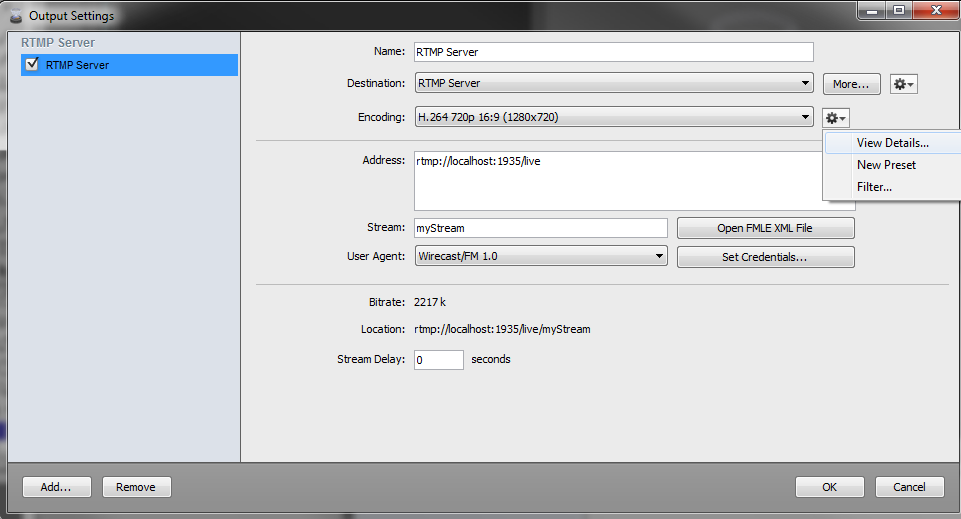
Task: Open Set Credentials dialog
Action: [x=765, y=257]
